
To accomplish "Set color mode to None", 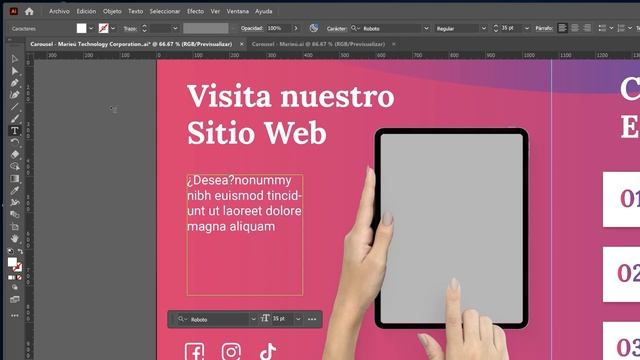I will click(19, 278).
